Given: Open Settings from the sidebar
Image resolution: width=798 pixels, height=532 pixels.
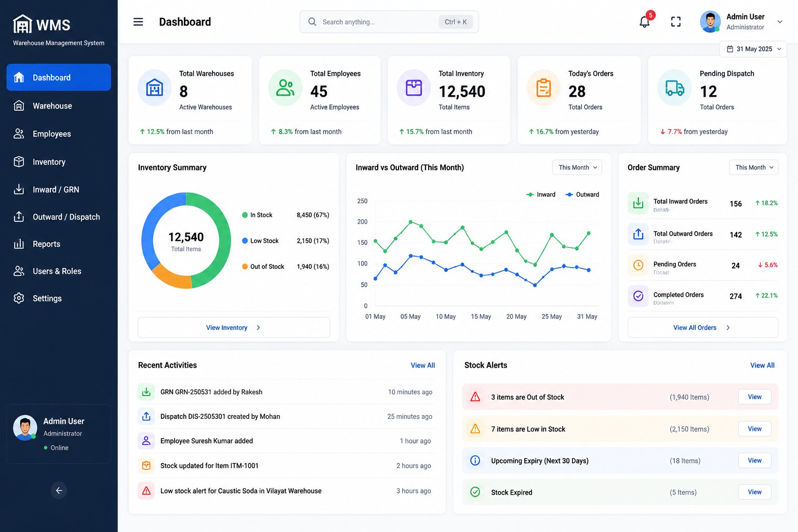Looking at the screenshot, I should [x=59, y=298].
